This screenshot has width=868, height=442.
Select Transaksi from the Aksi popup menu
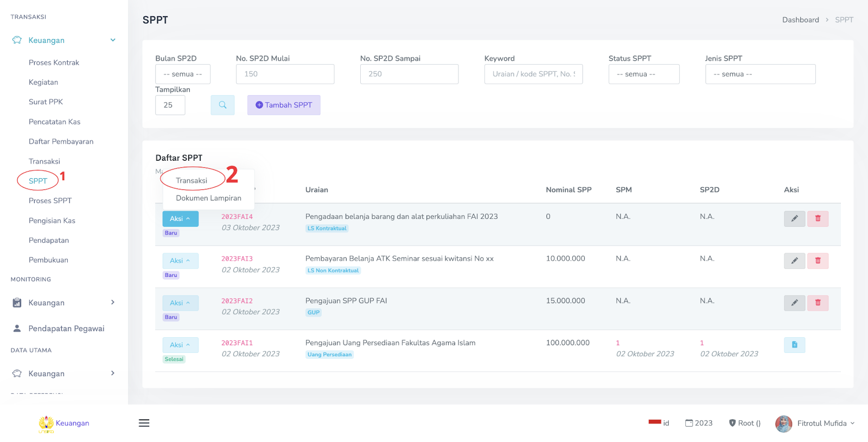point(192,181)
